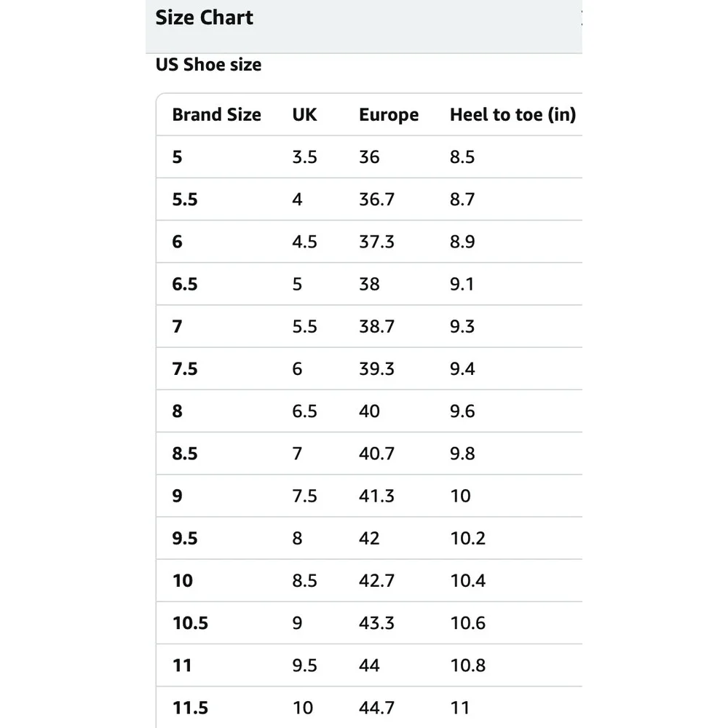Select brand size 6.5 row
This screenshot has width=728, height=728.
(369, 284)
